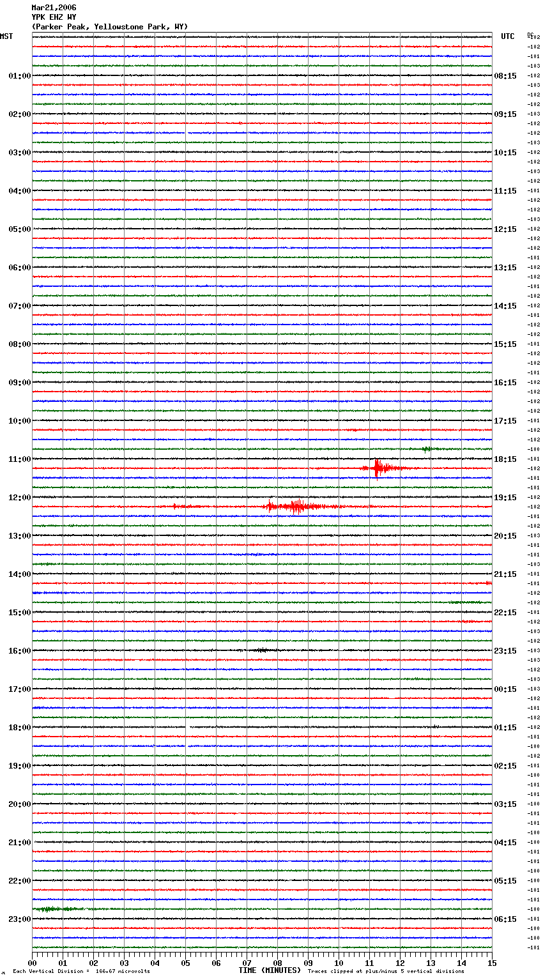Image resolution: width=543 pixels, height=980 pixels.
Task: Click the date header Mar21,2006
Action: pyautogui.click(x=54, y=8)
